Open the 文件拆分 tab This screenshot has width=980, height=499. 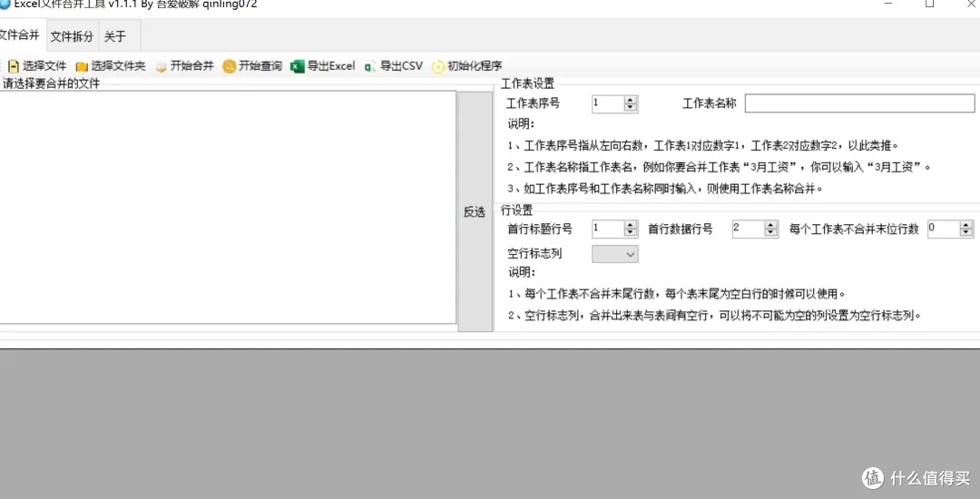click(72, 36)
